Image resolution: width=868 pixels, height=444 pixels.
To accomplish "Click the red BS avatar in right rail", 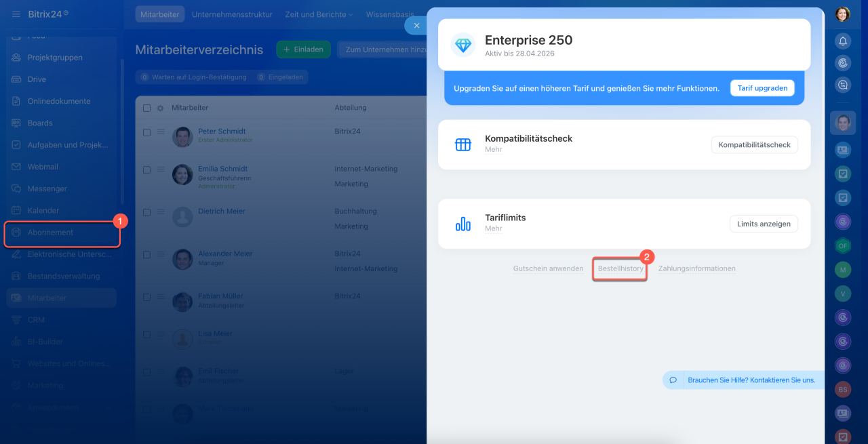I will click(x=843, y=389).
